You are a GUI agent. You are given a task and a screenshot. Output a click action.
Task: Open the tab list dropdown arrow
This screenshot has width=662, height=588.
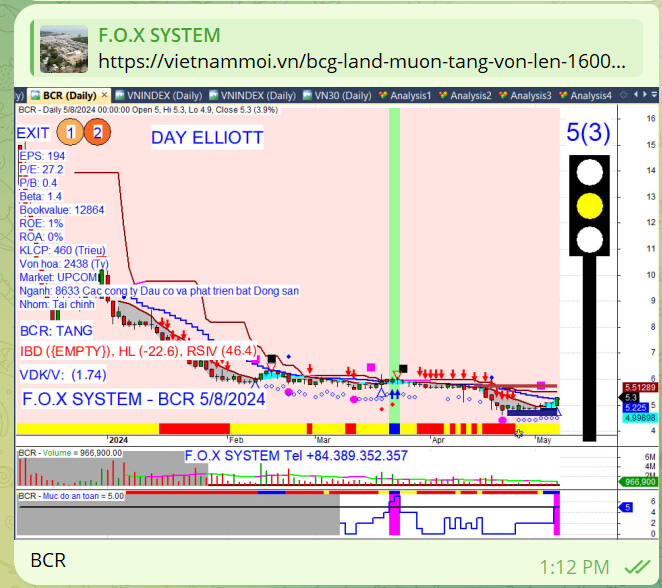click(654, 95)
